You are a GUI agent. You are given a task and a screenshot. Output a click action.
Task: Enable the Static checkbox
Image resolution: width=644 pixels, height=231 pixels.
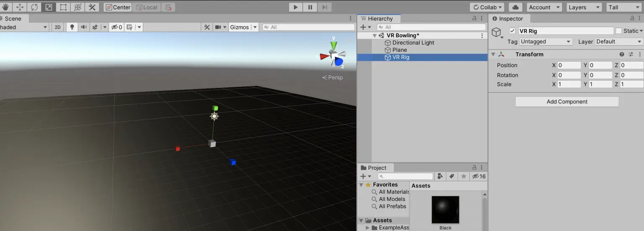click(618, 31)
